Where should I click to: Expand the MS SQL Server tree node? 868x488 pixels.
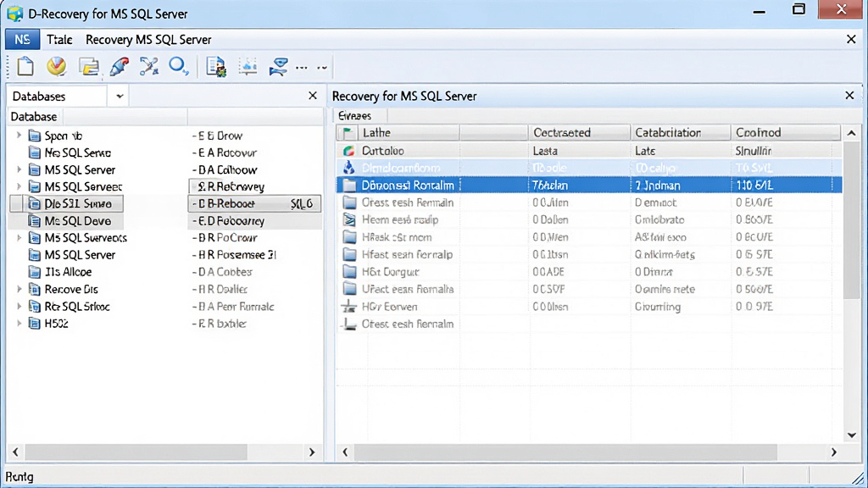[19, 169]
